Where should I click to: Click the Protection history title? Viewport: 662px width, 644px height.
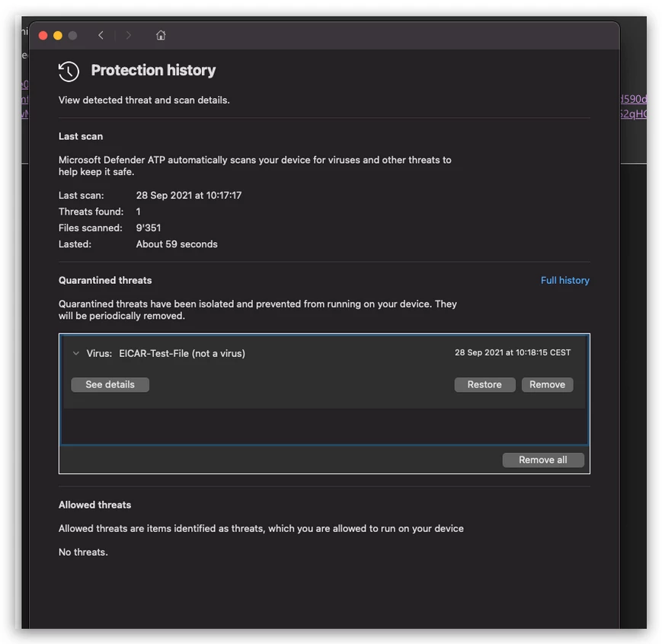tap(153, 71)
